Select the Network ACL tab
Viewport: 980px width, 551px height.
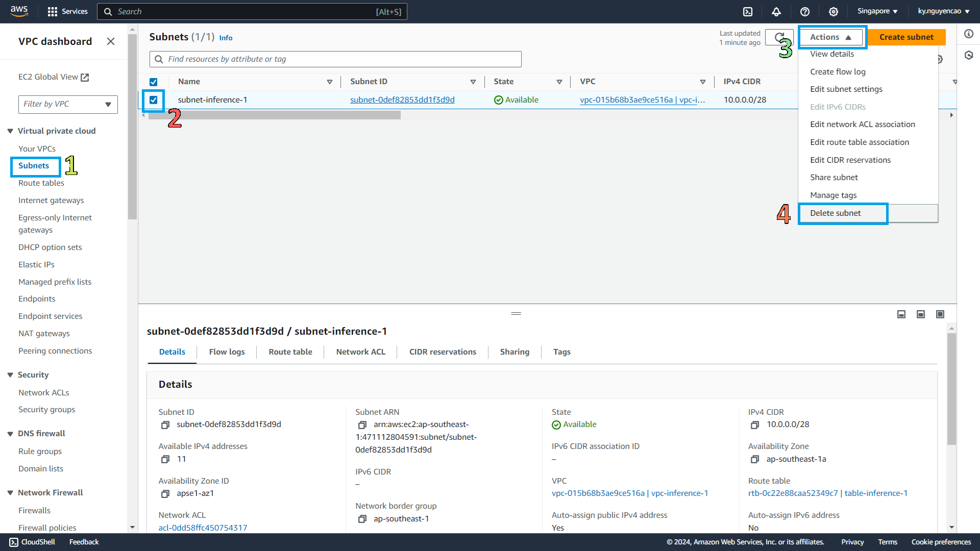pyautogui.click(x=361, y=352)
